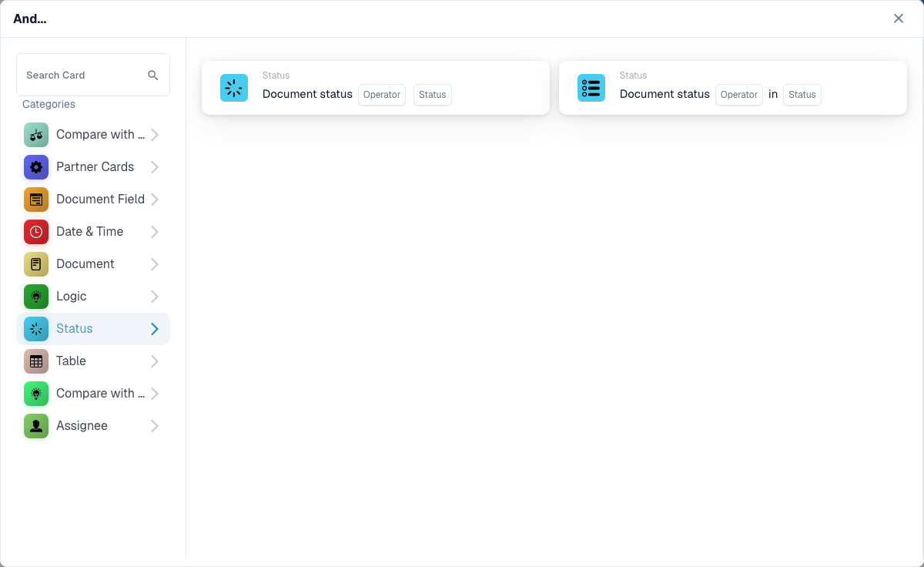Click the Search Card input field

click(x=93, y=75)
